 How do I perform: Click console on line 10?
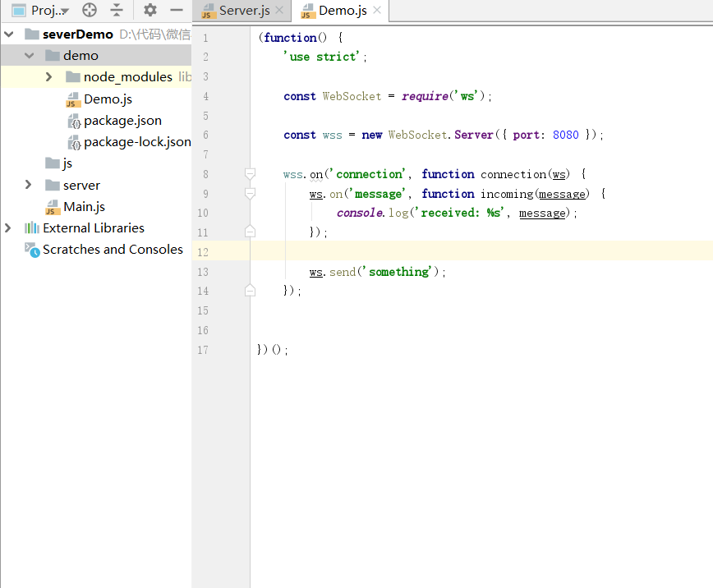click(360, 213)
